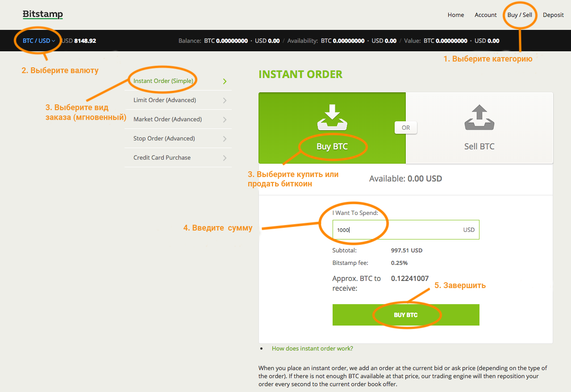Viewport: 571px width, 392px height.
Task: Click the instant order explanation paragraph
Action: click(403, 376)
